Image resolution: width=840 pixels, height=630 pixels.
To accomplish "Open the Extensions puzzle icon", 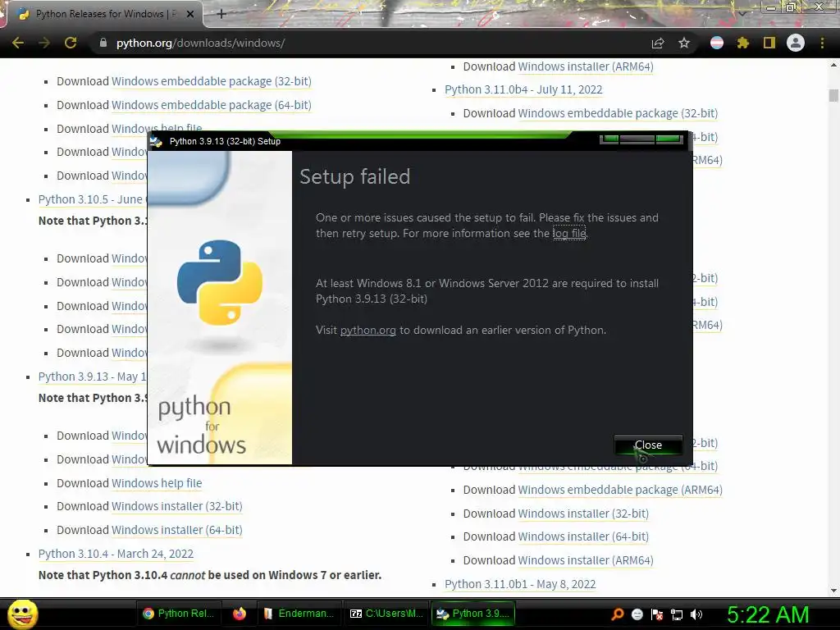I will click(743, 43).
